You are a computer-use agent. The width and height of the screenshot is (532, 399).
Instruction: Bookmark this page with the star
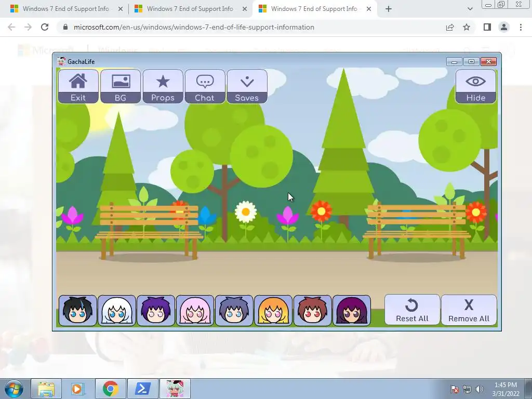tap(467, 27)
